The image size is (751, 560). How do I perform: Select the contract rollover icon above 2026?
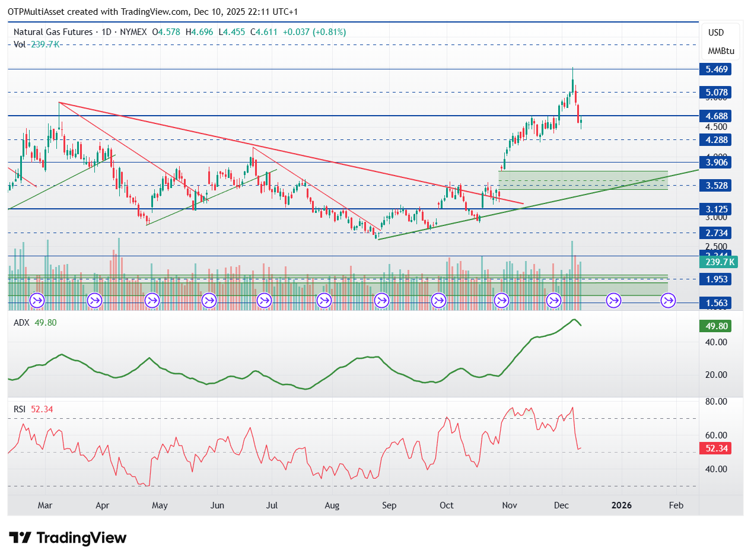pyautogui.click(x=613, y=301)
